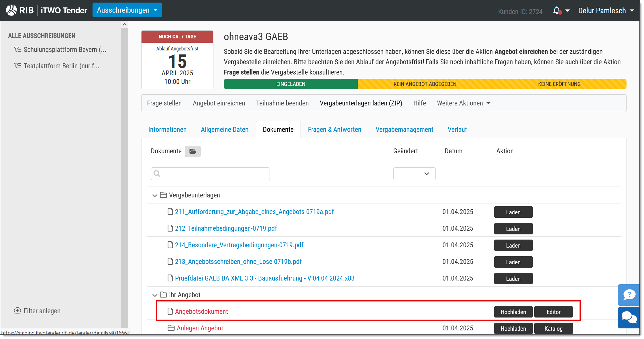Open 212_Teilnahmebedingungen-0719.pdf link
The width and height of the screenshot is (644, 339).
tap(226, 228)
